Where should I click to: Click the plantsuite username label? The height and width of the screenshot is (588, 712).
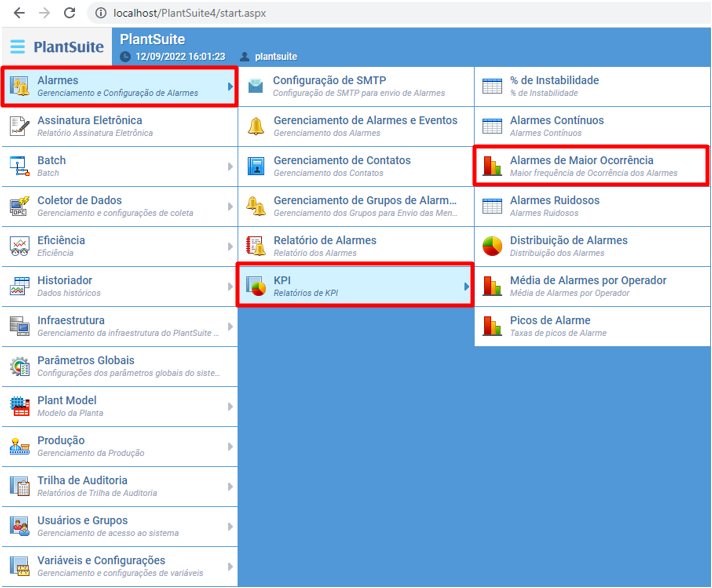[276, 57]
